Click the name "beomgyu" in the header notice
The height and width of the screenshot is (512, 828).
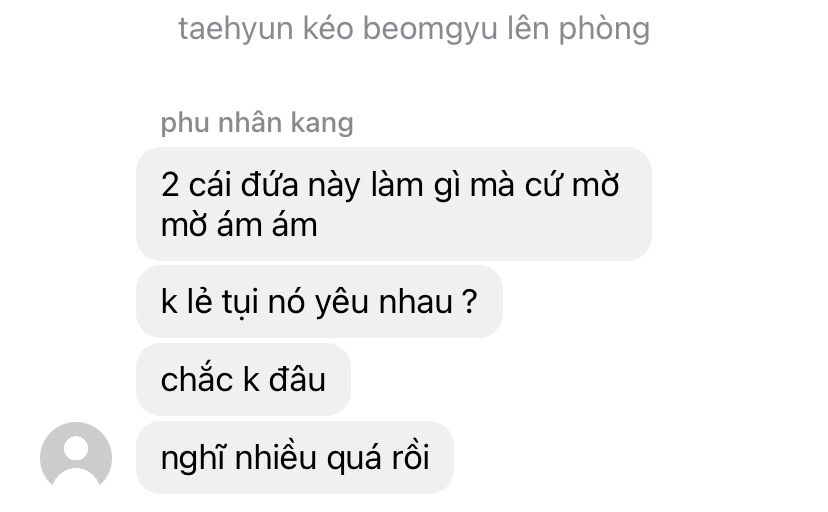tap(430, 30)
